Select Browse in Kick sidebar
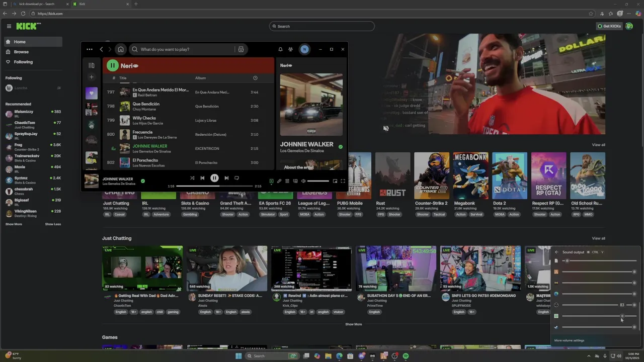 (33, 52)
